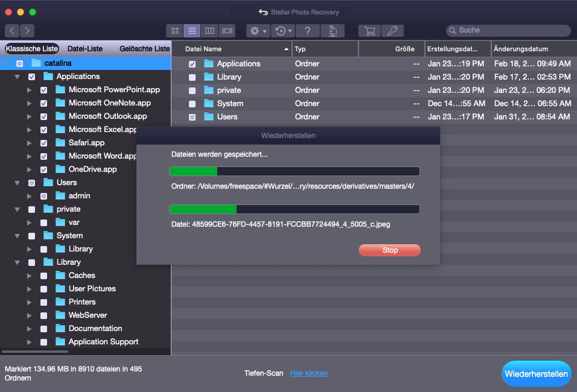The image size is (577, 392).
Task: Focus the Suche search field
Action: point(508,31)
